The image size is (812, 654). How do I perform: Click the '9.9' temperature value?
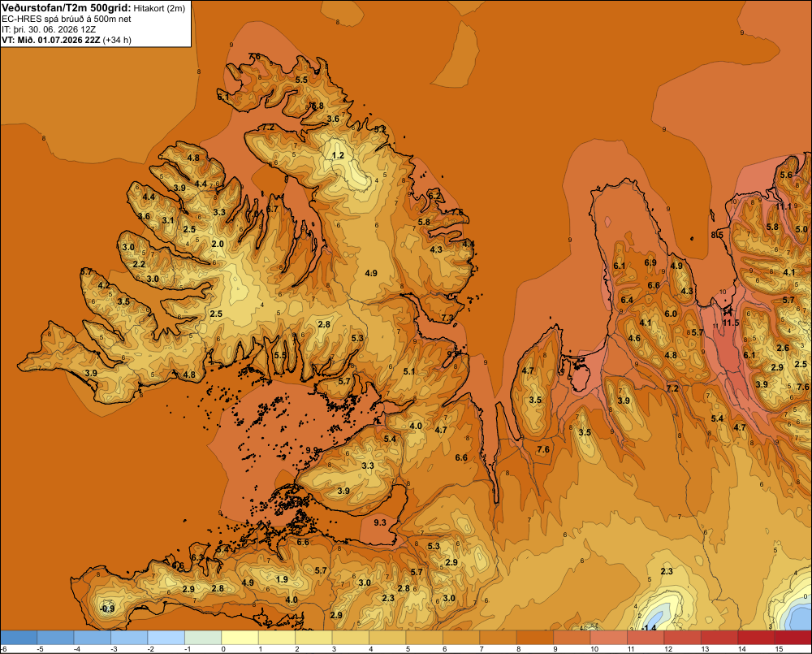(x=312, y=450)
